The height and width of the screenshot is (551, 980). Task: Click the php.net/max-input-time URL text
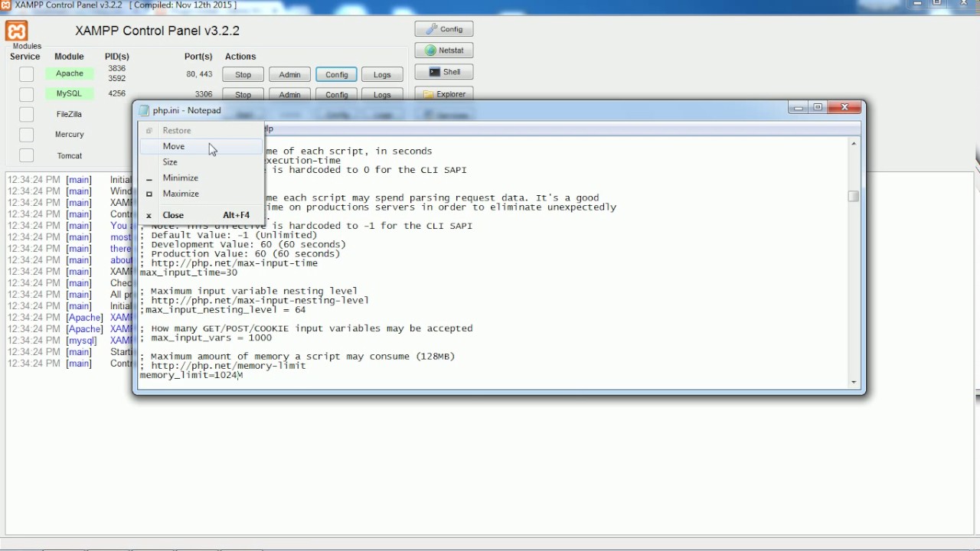(x=234, y=263)
